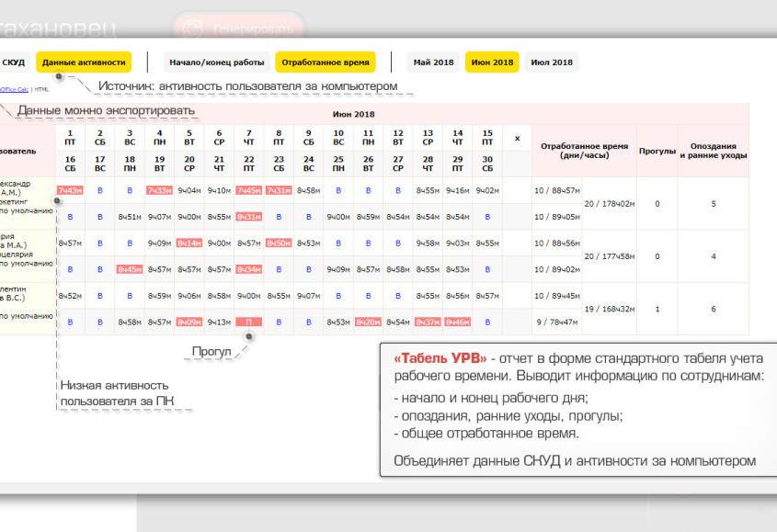
Task: Click the red 8ч31м cell
Action: pyautogui.click(x=249, y=217)
